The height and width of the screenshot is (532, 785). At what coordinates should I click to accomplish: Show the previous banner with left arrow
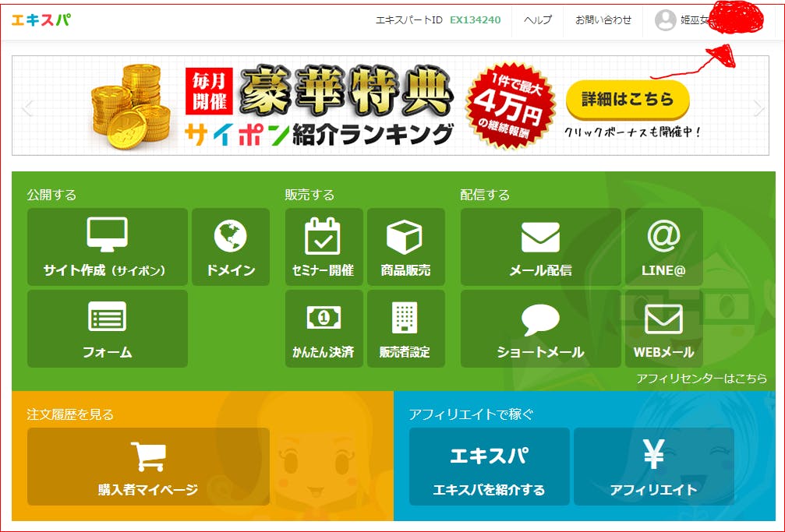coord(27,107)
